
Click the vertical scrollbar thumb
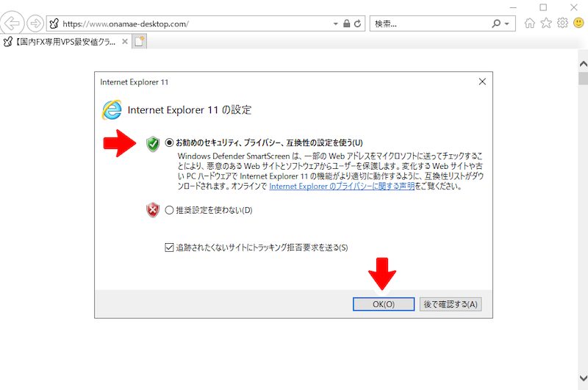click(x=583, y=79)
